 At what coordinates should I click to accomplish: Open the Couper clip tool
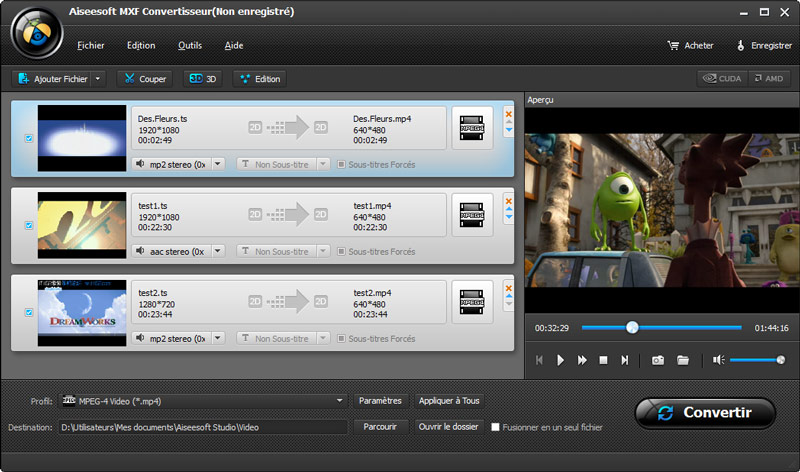click(145, 79)
